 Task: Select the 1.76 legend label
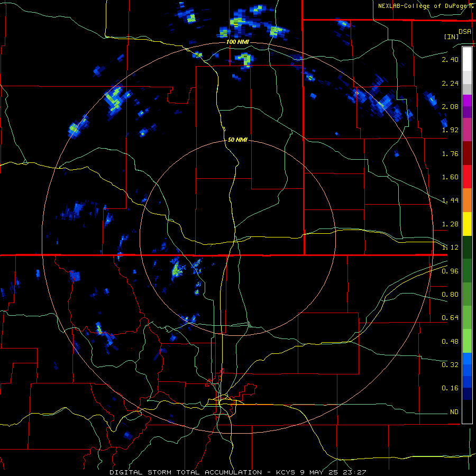pyautogui.click(x=450, y=153)
